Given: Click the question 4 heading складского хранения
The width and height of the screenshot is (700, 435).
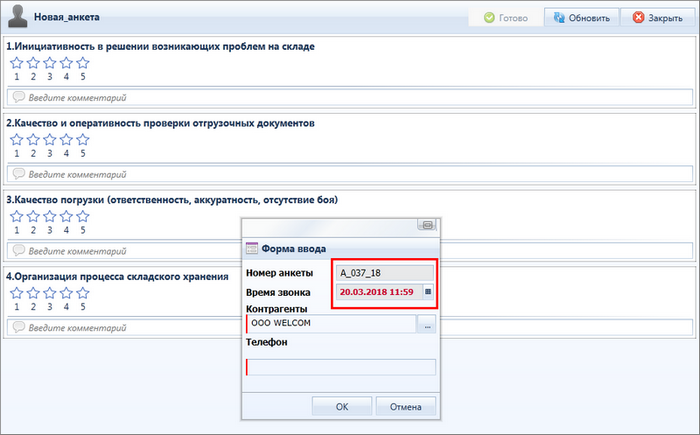Looking at the screenshot, I should click(117, 276).
